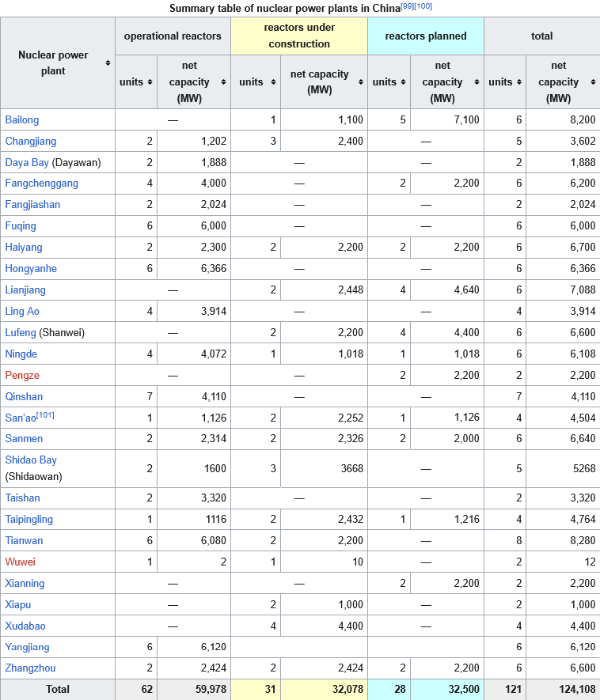This screenshot has height=700, width=600.
Task: Follow the Fuqing link
Action: [x=21, y=226]
